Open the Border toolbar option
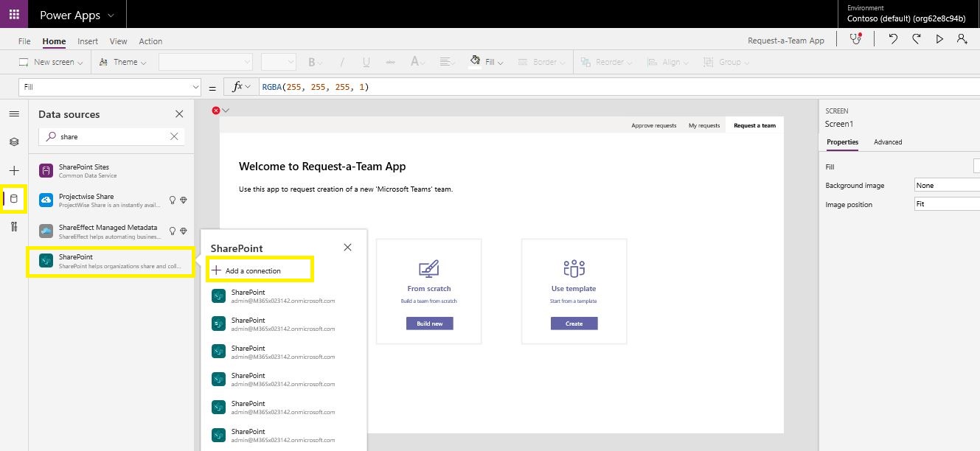Image resolution: width=980 pixels, height=451 pixels. tap(542, 62)
